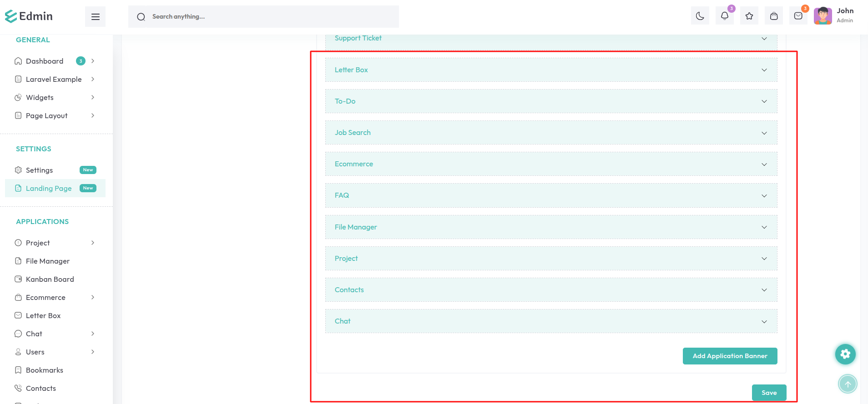Expand the FAQ accordion section
The height and width of the screenshot is (404, 868).
(551, 195)
